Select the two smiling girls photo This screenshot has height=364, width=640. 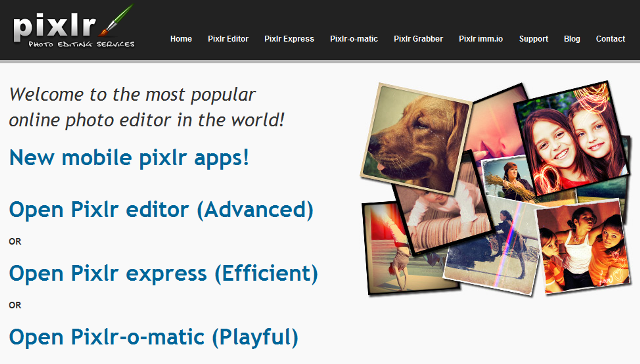(x=571, y=139)
